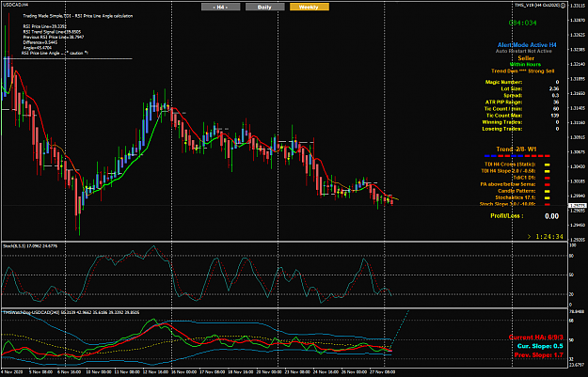Image resolution: width=588 pixels, height=377 pixels.
Task: Switch chart to the H4 timeframe button
Action: pos(220,7)
